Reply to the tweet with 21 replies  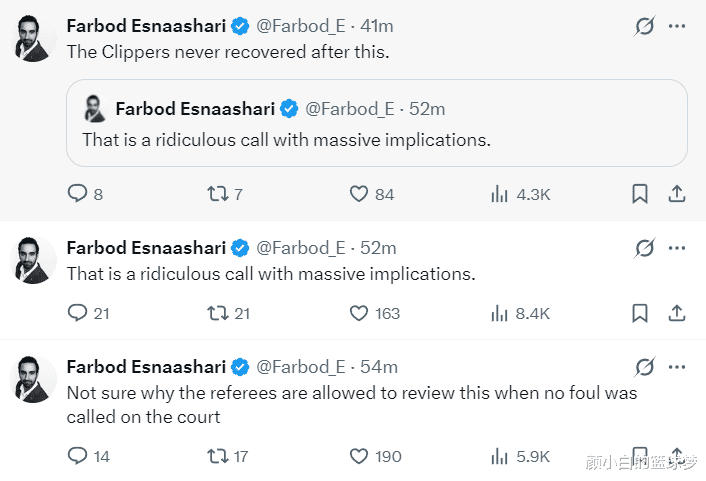tap(78, 313)
